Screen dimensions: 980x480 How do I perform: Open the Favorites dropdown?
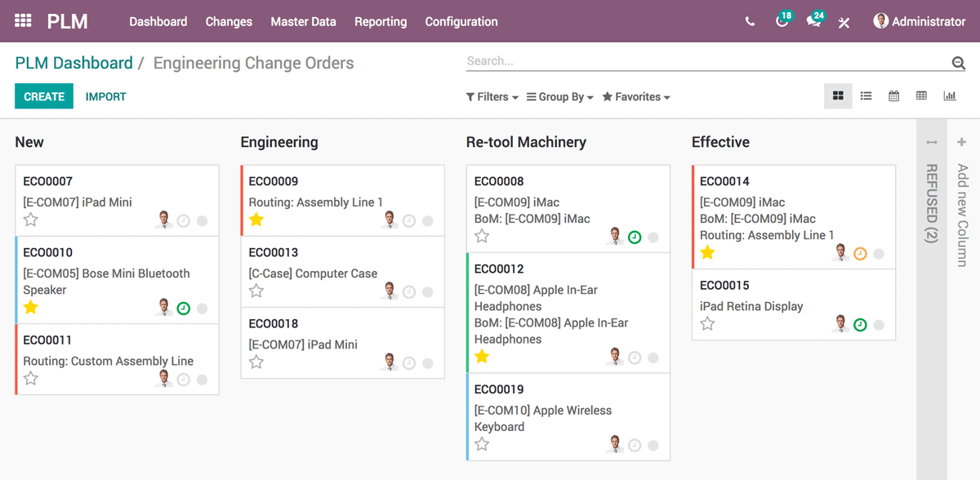coord(636,96)
